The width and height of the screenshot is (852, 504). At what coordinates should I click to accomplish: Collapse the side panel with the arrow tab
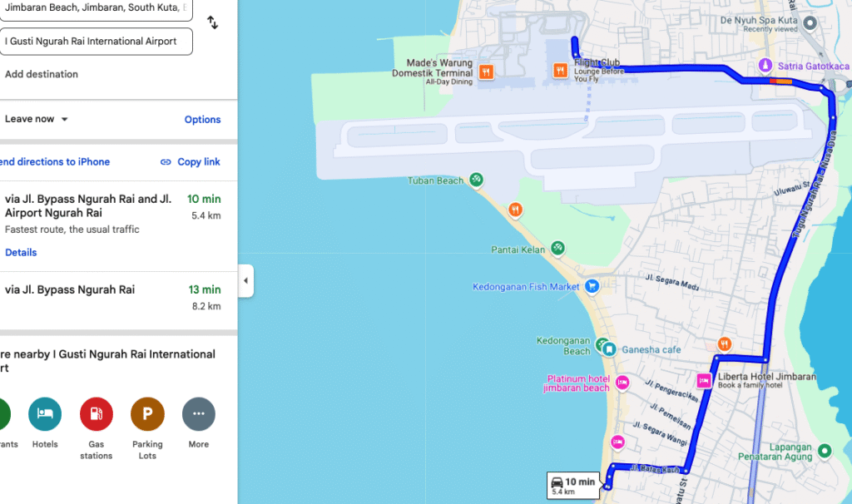(x=245, y=281)
